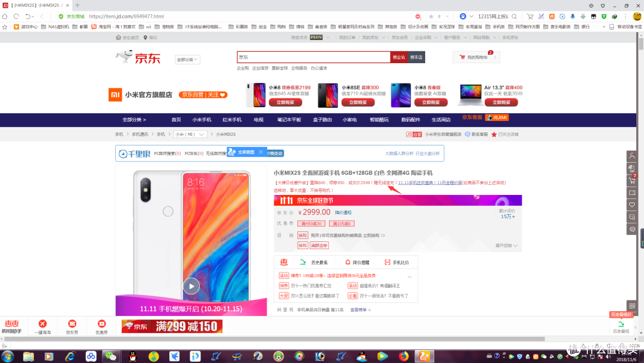The height and width of the screenshot is (363, 644).
Task: Play the product video on phone image
Action: coord(191,286)
